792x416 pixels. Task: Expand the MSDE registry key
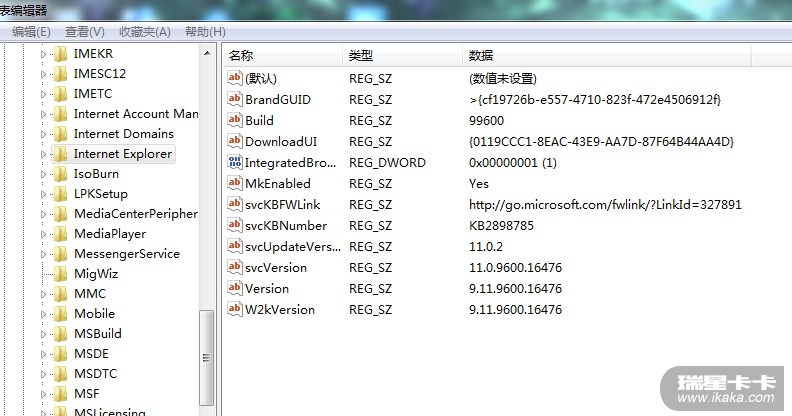[x=43, y=354]
